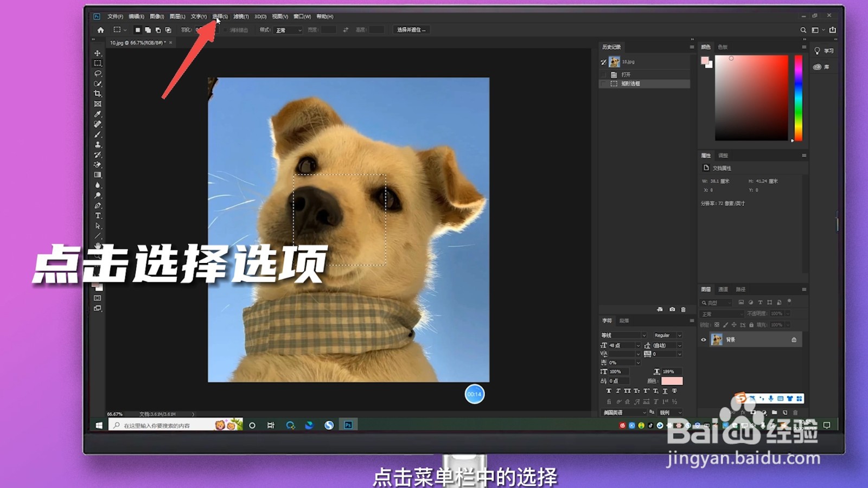Open layer blend mode 正常 dropdown

(722, 314)
